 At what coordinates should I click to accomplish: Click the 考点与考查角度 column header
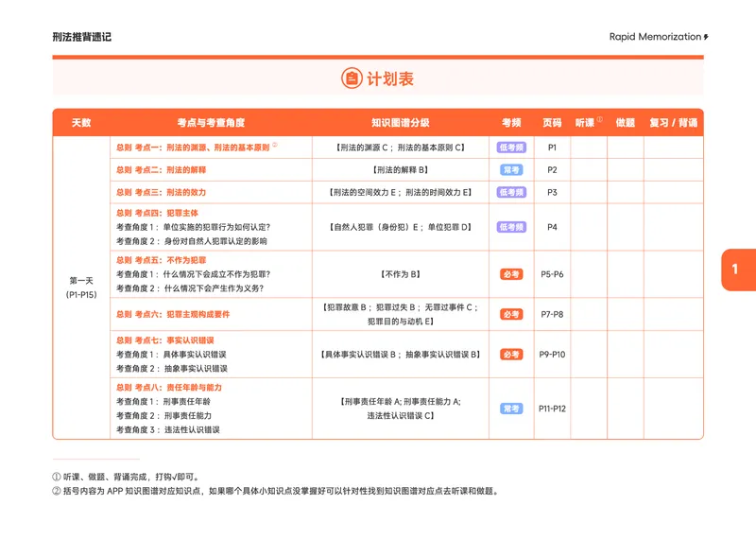[211, 123]
